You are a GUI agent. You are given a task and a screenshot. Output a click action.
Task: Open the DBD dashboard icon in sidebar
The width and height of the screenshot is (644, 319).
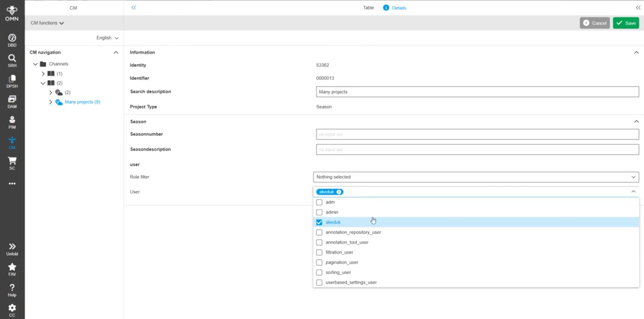coord(12,40)
